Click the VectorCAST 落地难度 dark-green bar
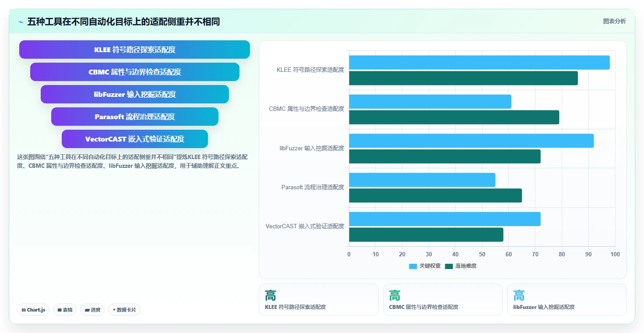644x333 pixels. (426, 234)
